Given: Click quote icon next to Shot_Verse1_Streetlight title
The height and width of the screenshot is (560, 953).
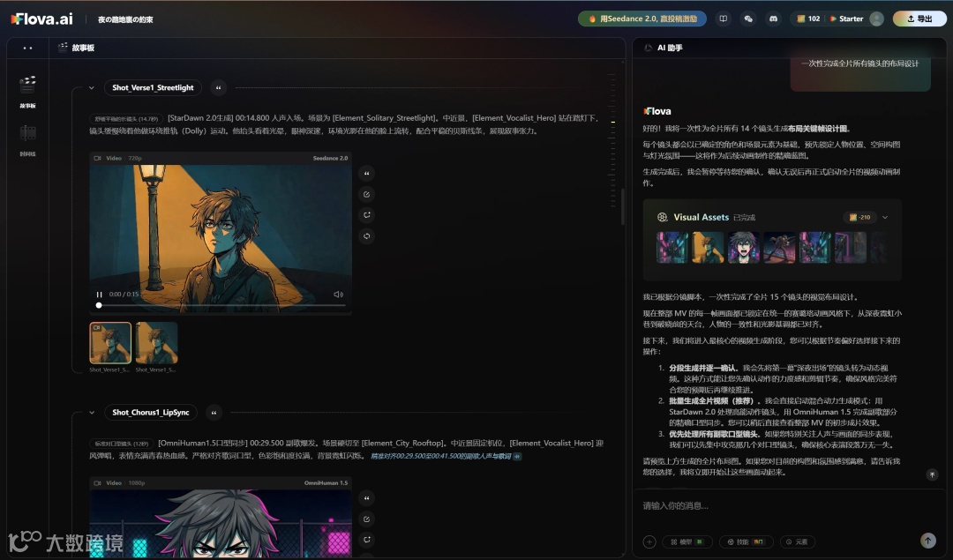Looking at the screenshot, I should (218, 88).
